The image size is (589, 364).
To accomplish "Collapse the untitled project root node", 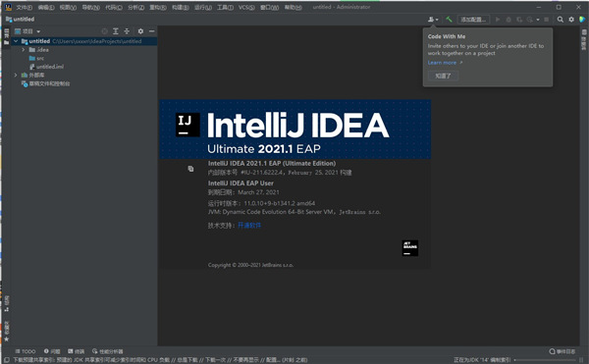I will (x=16, y=41).
